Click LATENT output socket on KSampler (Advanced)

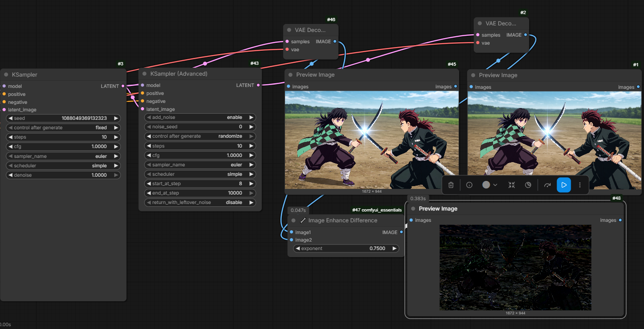pyautogui.click(x=258, y=85)
